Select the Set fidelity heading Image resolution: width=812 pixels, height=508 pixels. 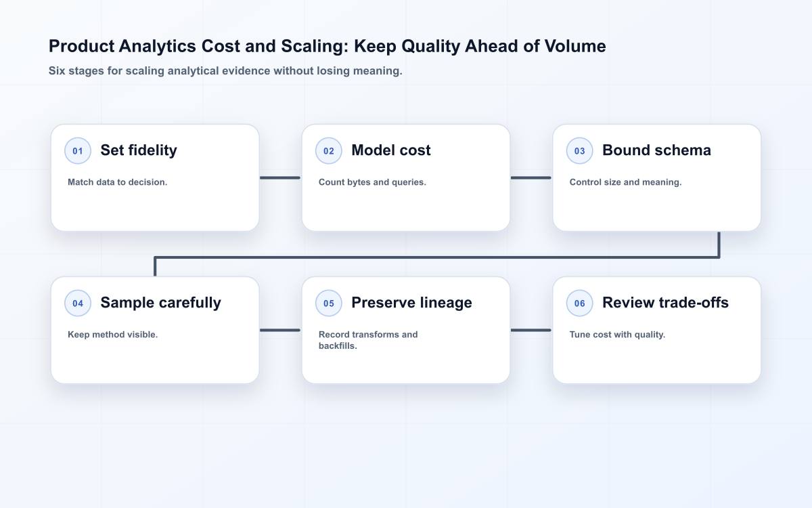[139, 150]
